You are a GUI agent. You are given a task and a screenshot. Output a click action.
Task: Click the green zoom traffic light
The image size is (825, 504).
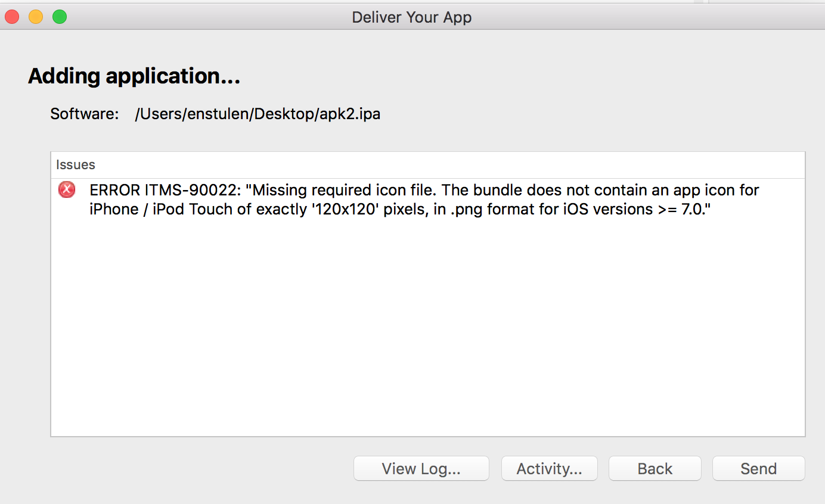(x=60, y=17)
